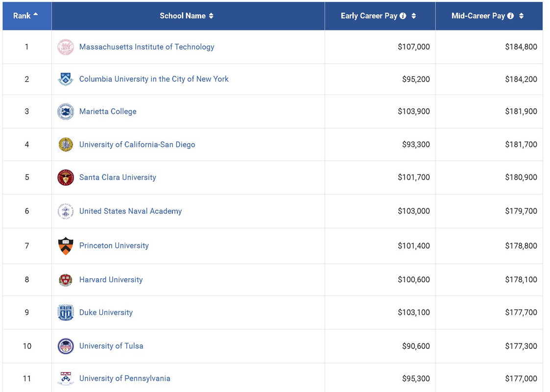Click the Duke University logo icon
550x392 pixels.
pos(66,313)
